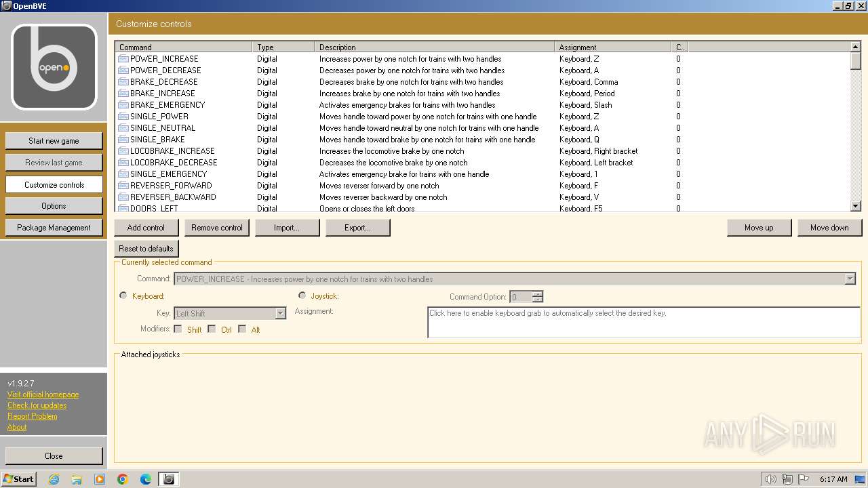Open the About link
Viewport: 868px width, 488px height.
point(17,427)
